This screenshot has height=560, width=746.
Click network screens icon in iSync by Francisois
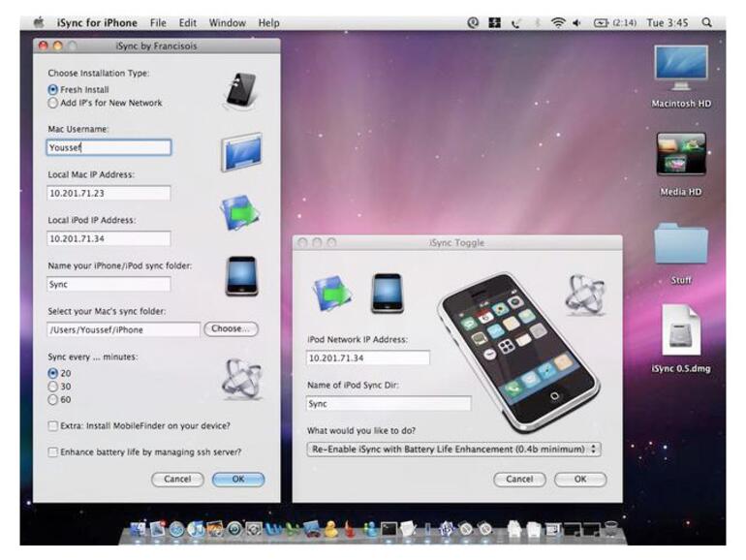pyautogui.click(x=240, y=212)
